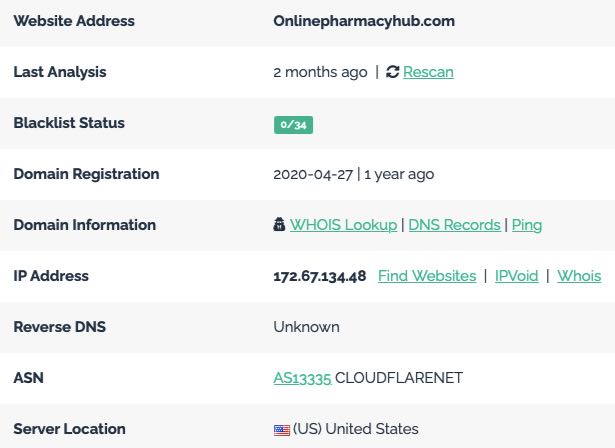Image resolution: width=615 pixels, height=448 pixels.
Task: Open the AS13335 ASN link
Action: [302, 378]
